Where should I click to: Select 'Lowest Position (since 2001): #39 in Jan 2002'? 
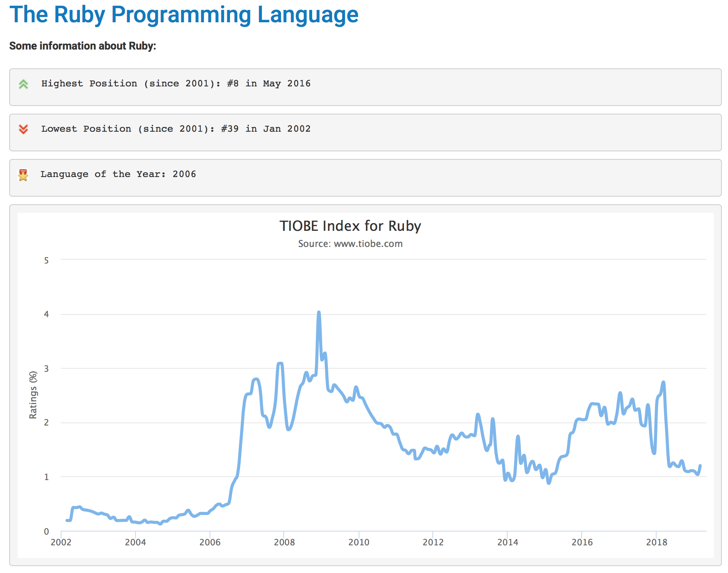[176, 129]
